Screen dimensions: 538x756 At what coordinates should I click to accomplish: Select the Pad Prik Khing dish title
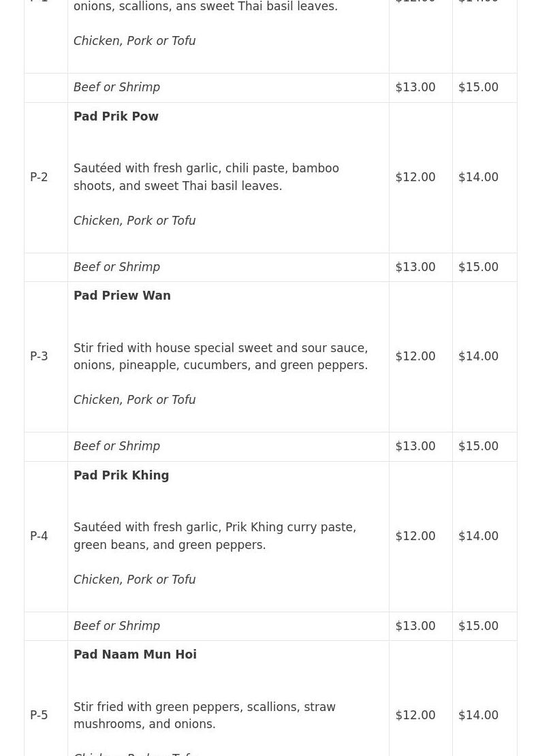click(x=121, y=475)
